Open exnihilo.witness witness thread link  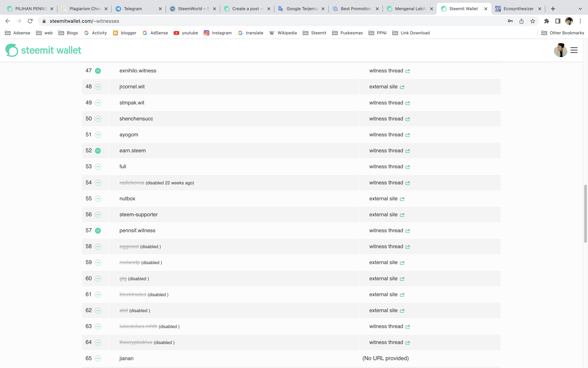390,71
